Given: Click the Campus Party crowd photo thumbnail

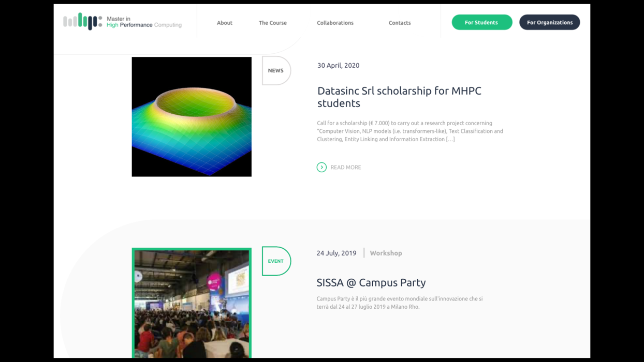Looking at the screenshot, I should pyautogui.click(x=192, y=303).
